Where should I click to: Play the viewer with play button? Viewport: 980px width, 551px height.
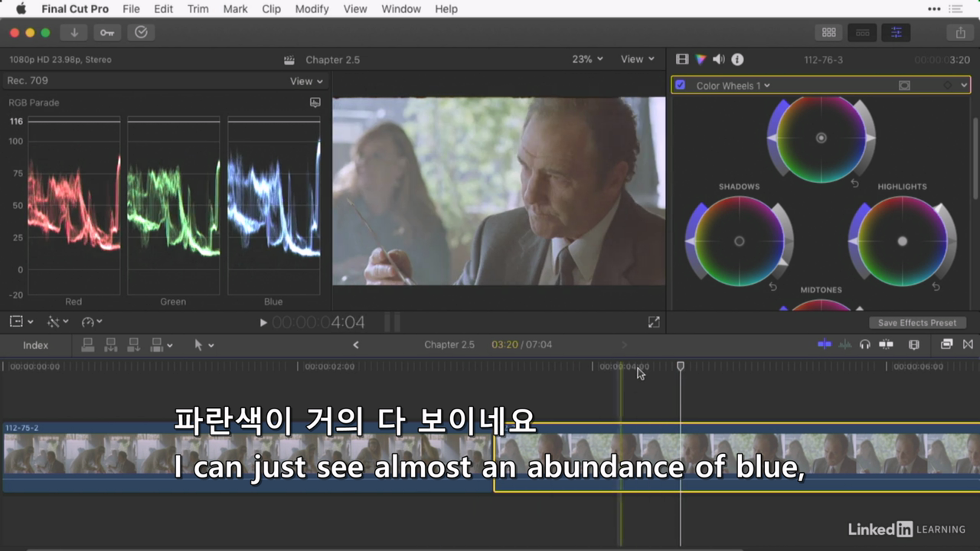point(263,323)
